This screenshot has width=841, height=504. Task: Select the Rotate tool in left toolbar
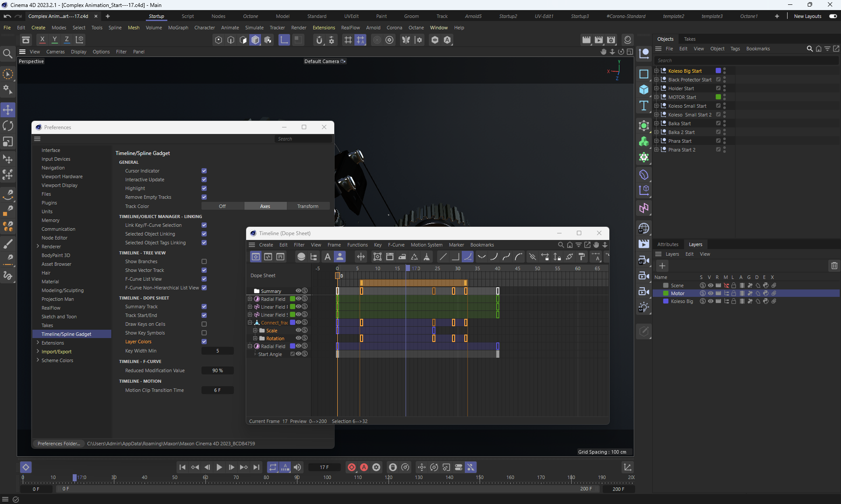(8, 126)
